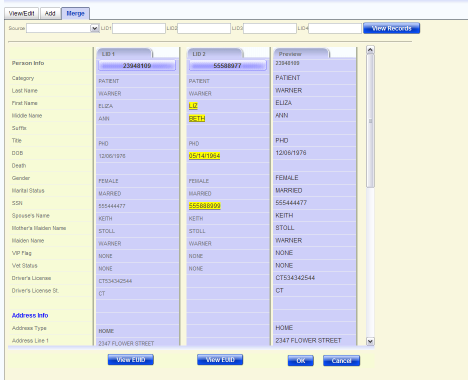Screen dimensions: 468x380
Task: Click View EUID under LID 2 column
Action: pos(220,360)
